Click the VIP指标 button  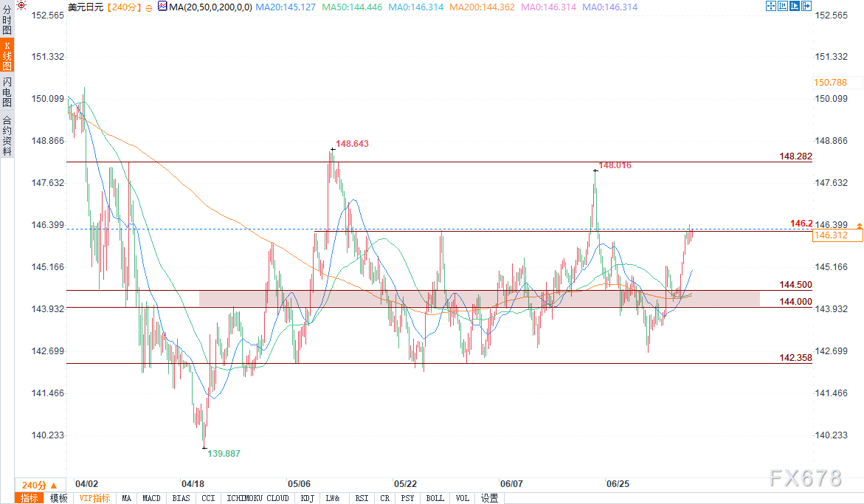95,498
